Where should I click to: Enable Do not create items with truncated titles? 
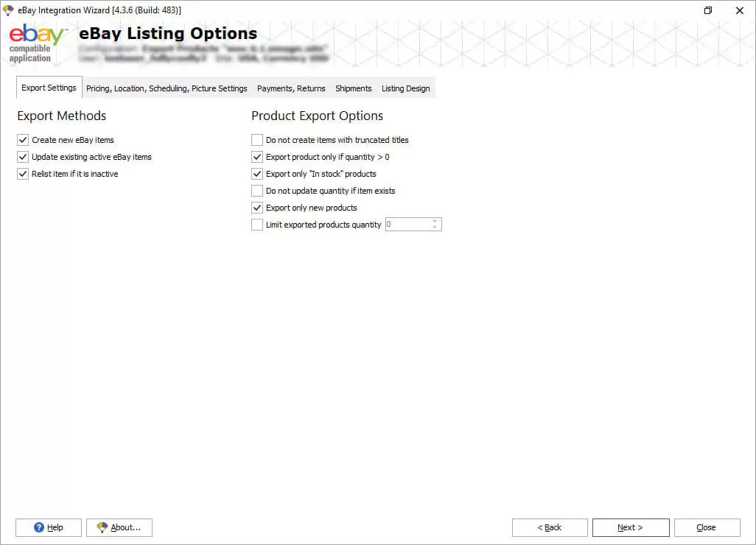(257, 140)
